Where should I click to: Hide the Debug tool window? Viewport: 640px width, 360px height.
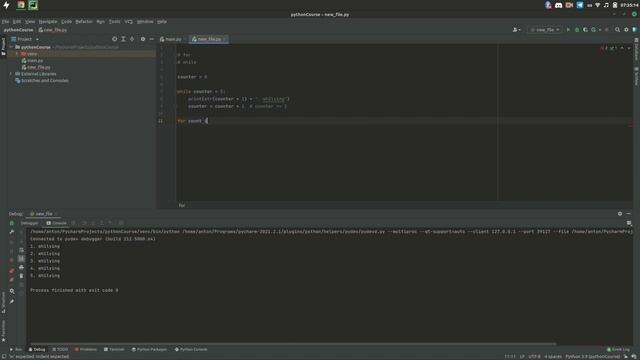629,214
